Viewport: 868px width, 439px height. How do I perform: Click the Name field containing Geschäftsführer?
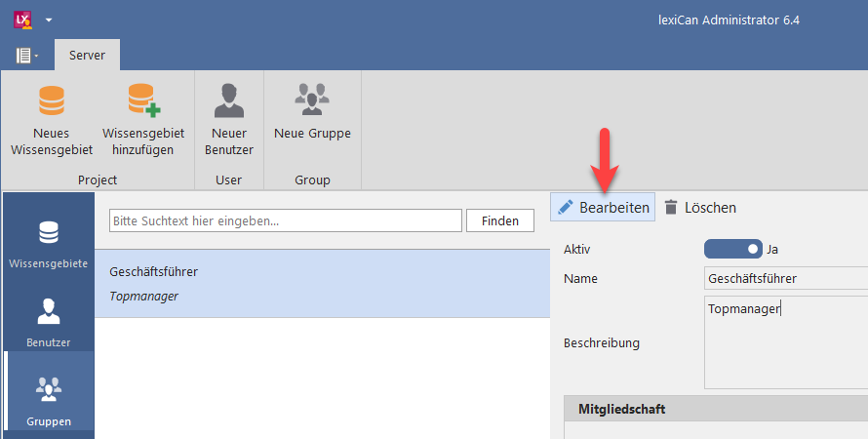tap(785, 279)
